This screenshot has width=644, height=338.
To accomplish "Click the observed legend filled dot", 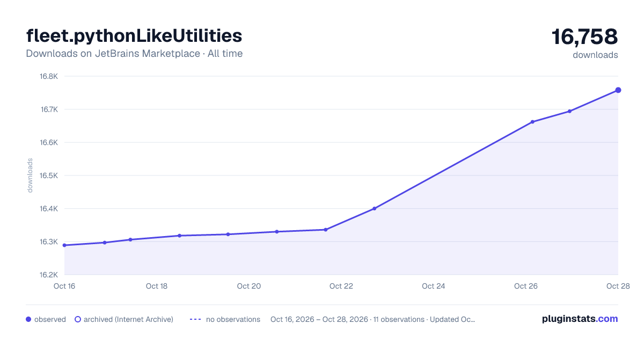I will click(x=28, y=319).
